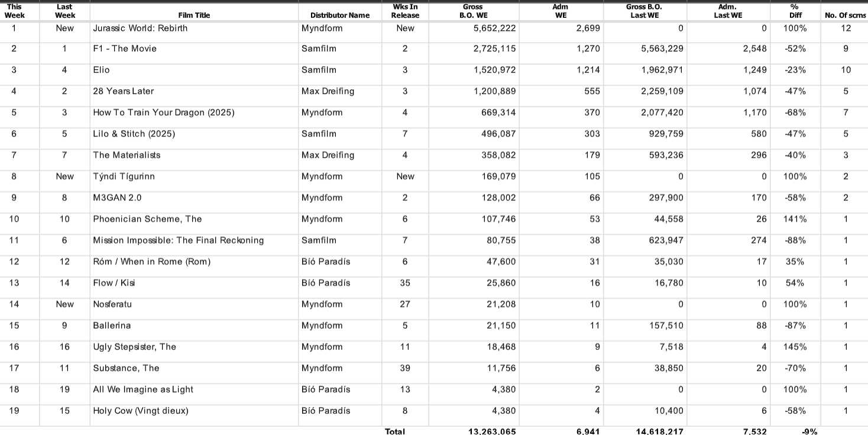Select the Nosferatu title cell

[x=112, y=304]
